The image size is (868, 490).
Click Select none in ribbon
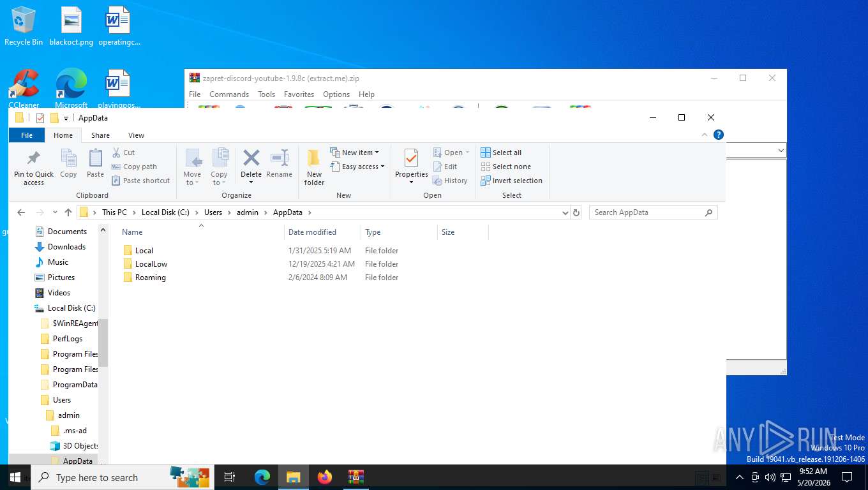(506, 167)
